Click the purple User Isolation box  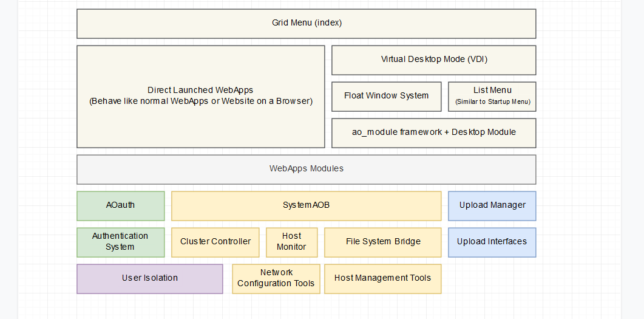tap(149, 279)
